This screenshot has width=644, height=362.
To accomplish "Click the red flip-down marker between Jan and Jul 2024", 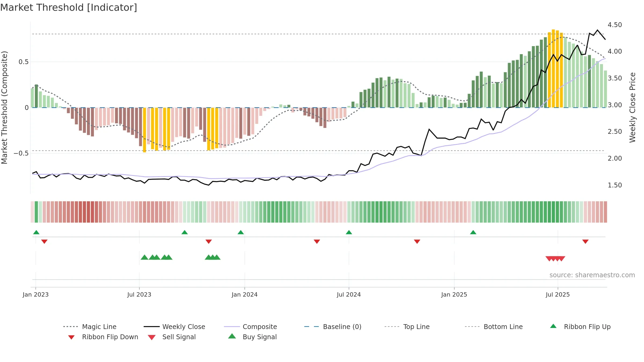I will 317,242.
